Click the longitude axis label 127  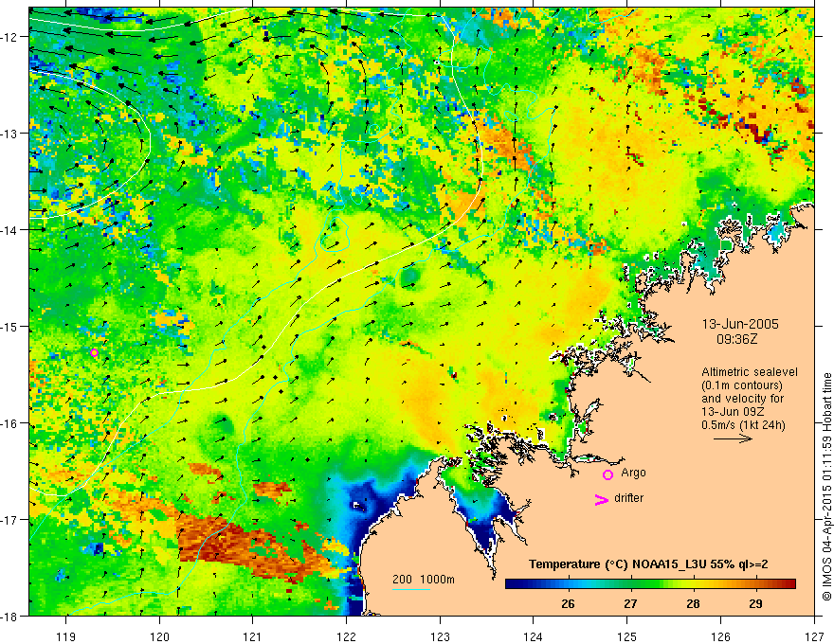click(x=814, y=637)
